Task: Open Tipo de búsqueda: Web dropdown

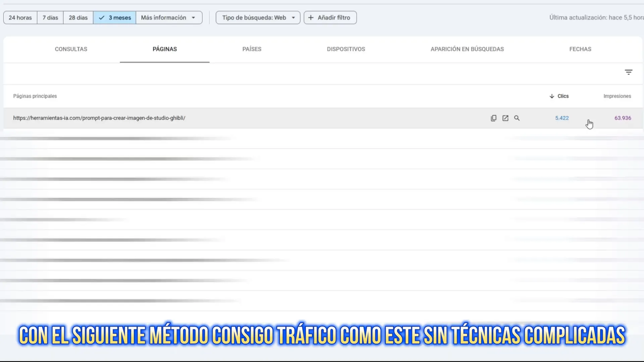Action: click(258, 18)
